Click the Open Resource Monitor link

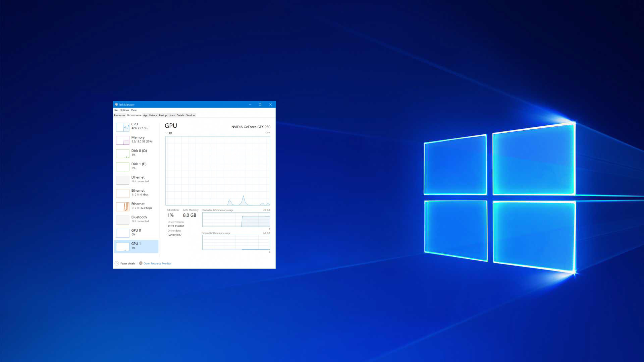(157, 263)
